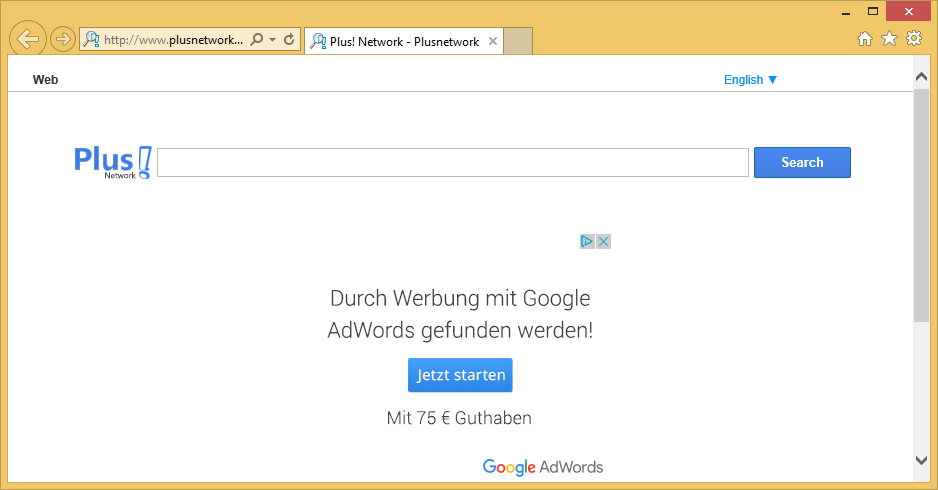Go forward with the Forward arrow button
The height and width of the screenshot is (490, 938).
tap(62, 39)
